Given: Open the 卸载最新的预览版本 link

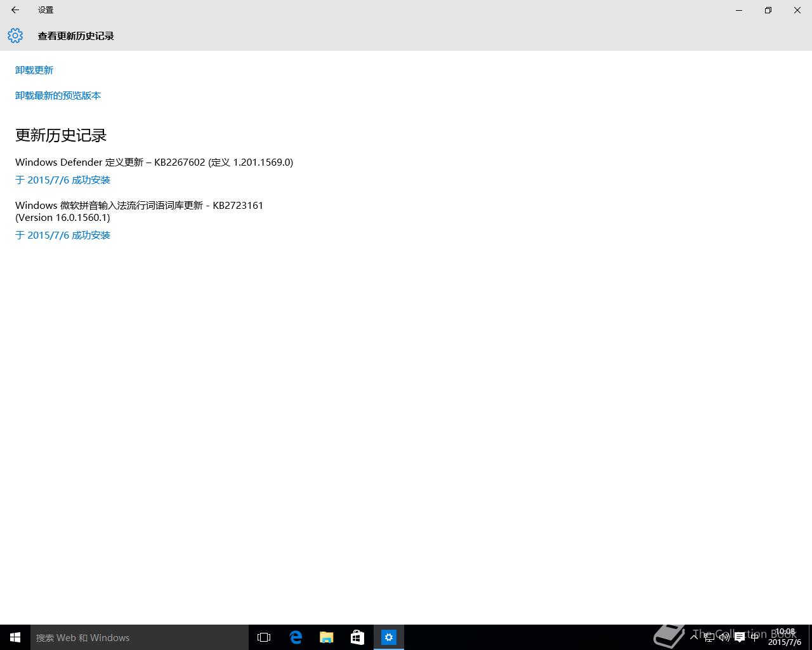Looking at the screenshot, I should click(x=58, y=95).
